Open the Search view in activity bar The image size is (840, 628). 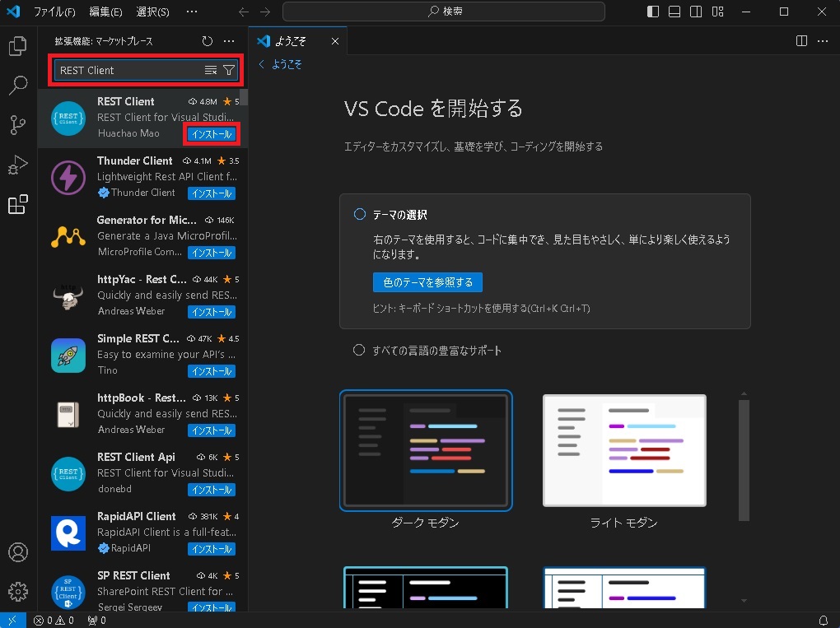17,85
